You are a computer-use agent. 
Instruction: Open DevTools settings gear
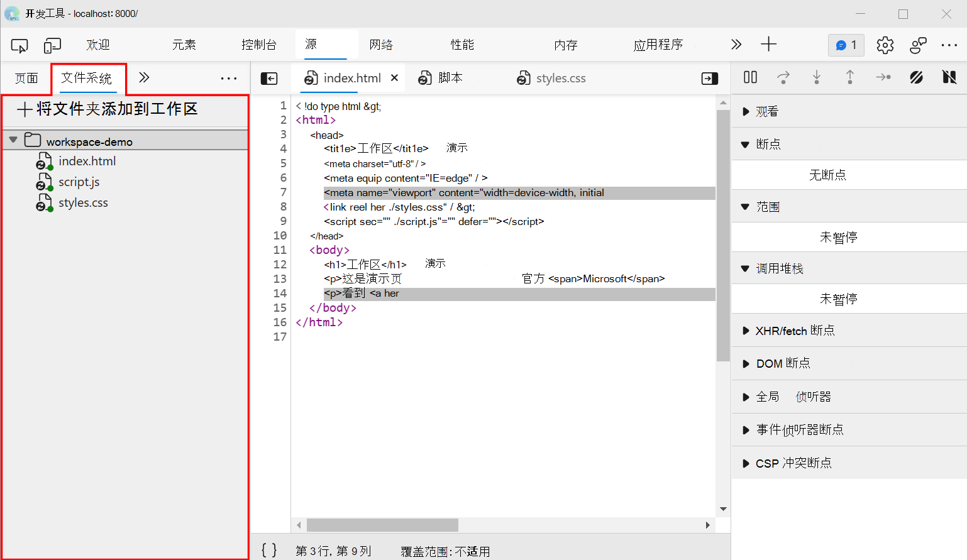point(885,45)
